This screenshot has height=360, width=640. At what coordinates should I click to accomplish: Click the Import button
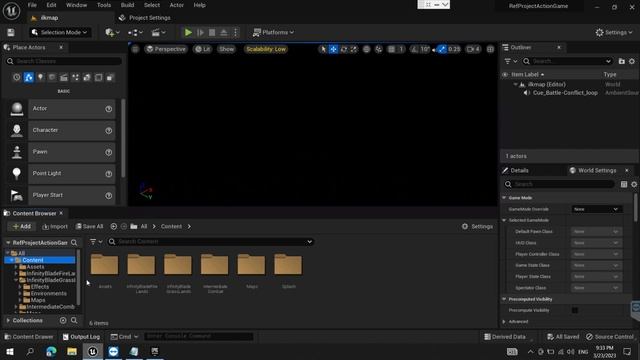click(x=55, y=227)
